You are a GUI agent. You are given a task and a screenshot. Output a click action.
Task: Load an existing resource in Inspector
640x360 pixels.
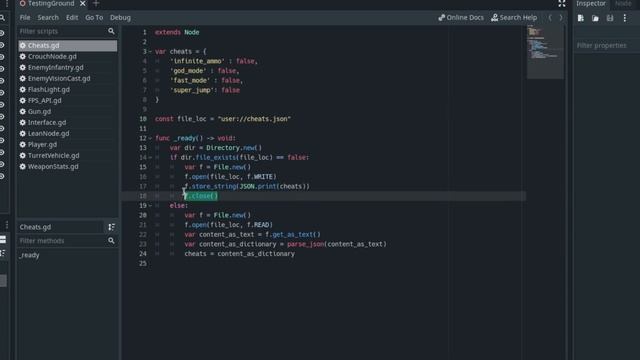(x=595, y=18)
